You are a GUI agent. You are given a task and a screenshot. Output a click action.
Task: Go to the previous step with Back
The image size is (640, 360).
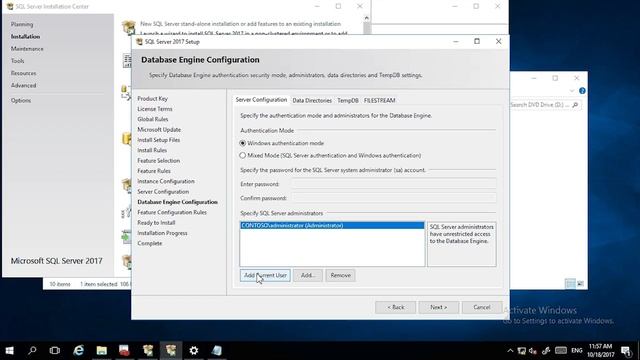point(396,307)
